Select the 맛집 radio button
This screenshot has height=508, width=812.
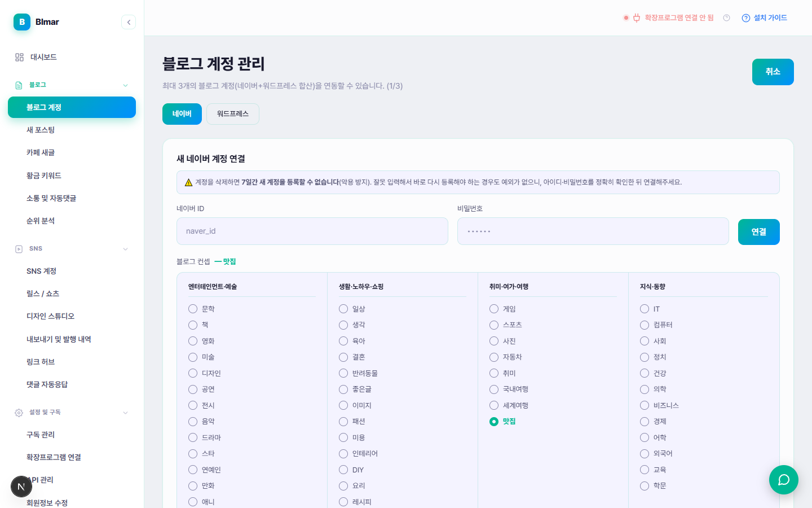(494, 422)
